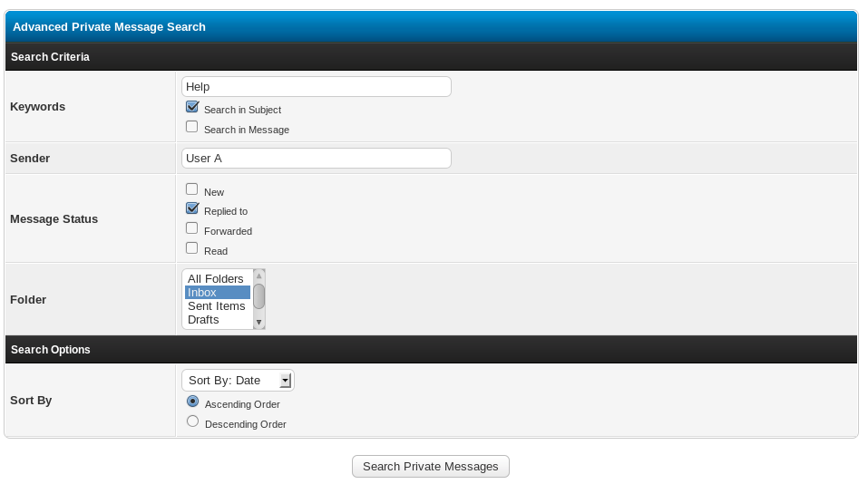
Task: Tick the New message status checkbox
Action: [192, 189]
